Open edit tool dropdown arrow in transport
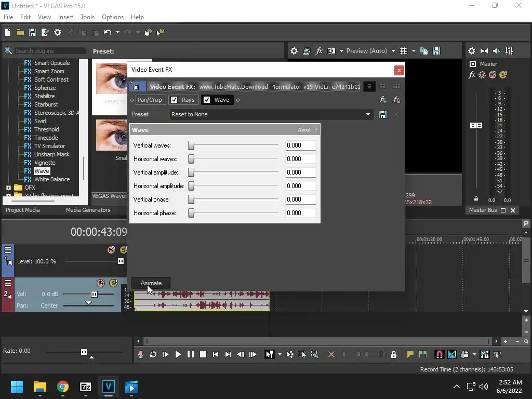 [x=280, y=354]
